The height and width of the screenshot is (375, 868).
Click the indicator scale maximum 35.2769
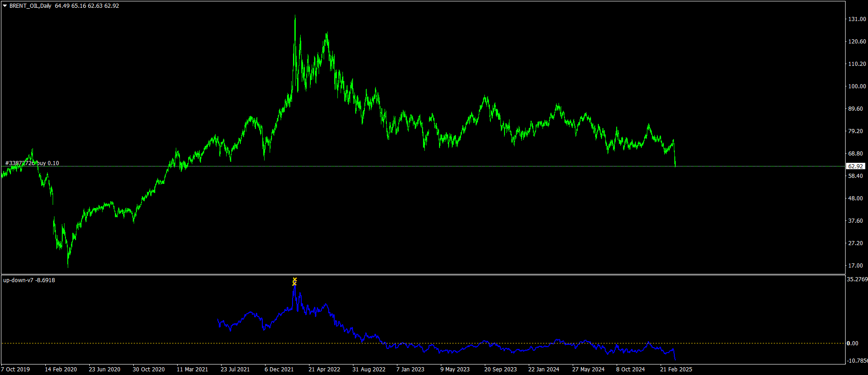click(857, 279)
